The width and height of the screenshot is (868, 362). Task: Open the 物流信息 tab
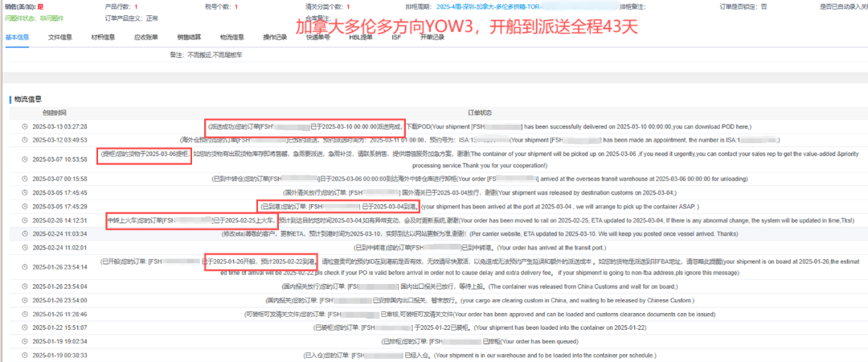point(232,38)
